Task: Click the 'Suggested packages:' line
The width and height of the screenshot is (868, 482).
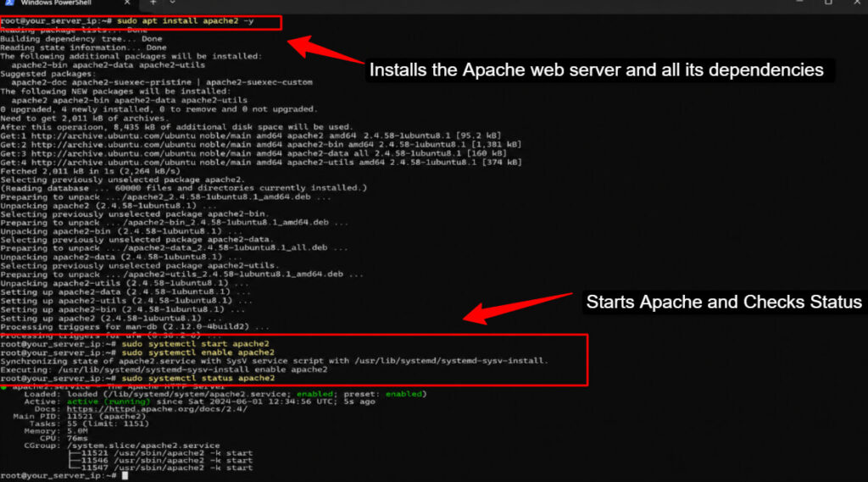Action: pos(47,74)
